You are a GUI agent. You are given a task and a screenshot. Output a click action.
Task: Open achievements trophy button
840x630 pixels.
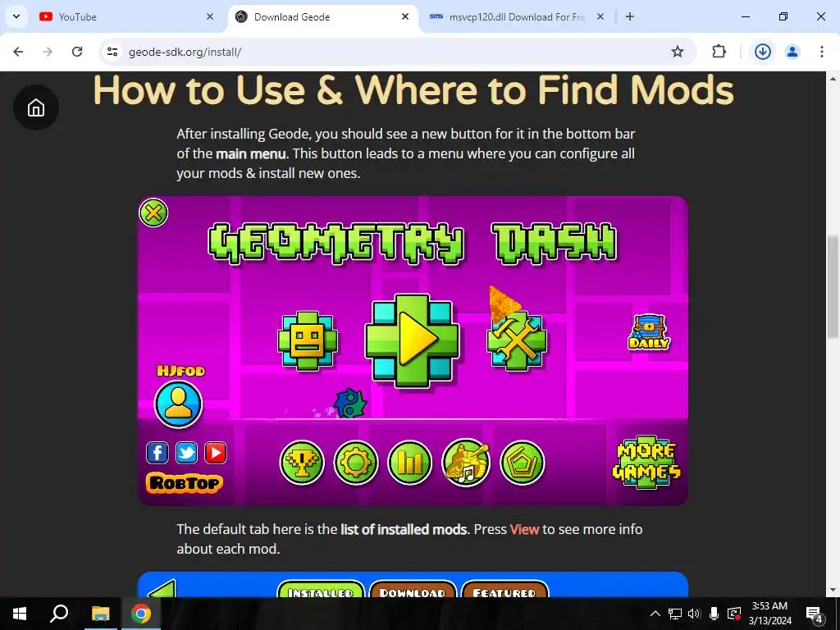(x=302, y=463)
